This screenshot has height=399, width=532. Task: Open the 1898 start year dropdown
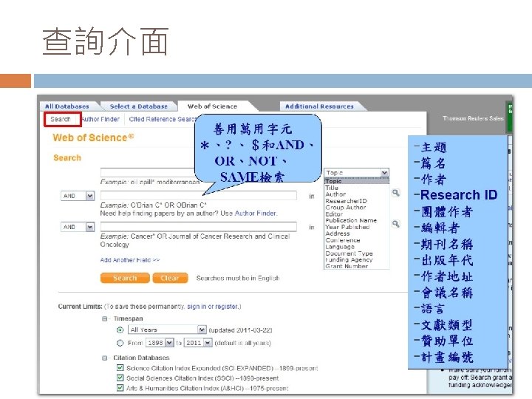point(160,343)
